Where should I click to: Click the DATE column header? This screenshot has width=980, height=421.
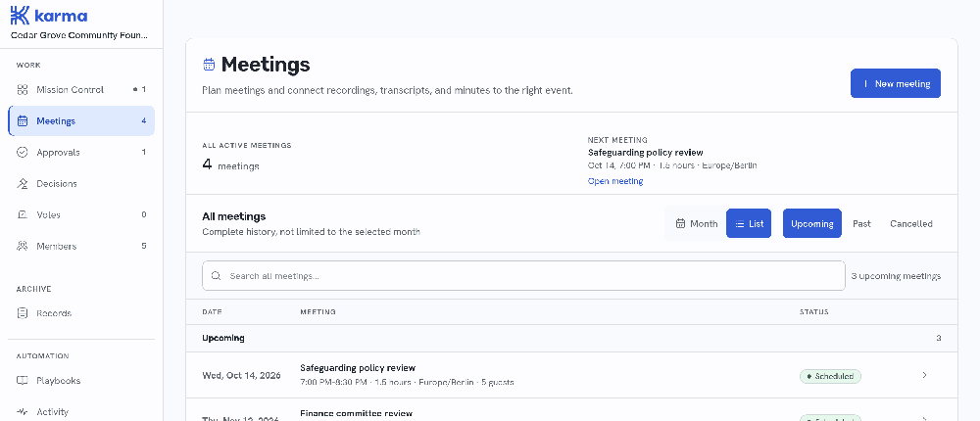pos(212,311)
